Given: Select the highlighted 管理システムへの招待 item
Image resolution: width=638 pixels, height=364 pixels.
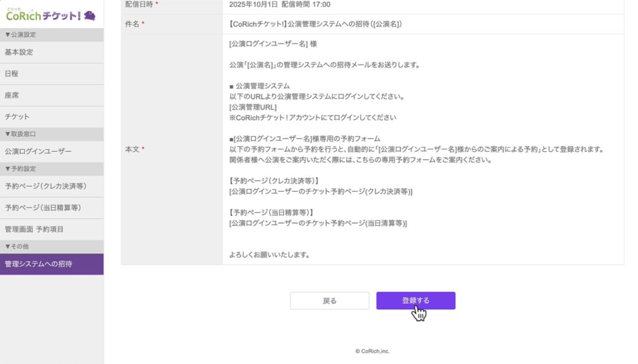Looking at the screenshot, I should pyautogui.click(x=39, y=264).
